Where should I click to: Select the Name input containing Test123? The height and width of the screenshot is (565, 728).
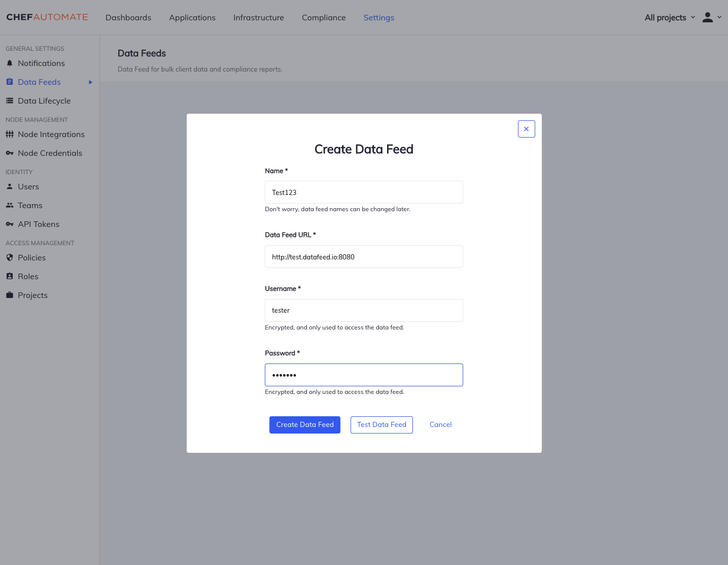364,192
